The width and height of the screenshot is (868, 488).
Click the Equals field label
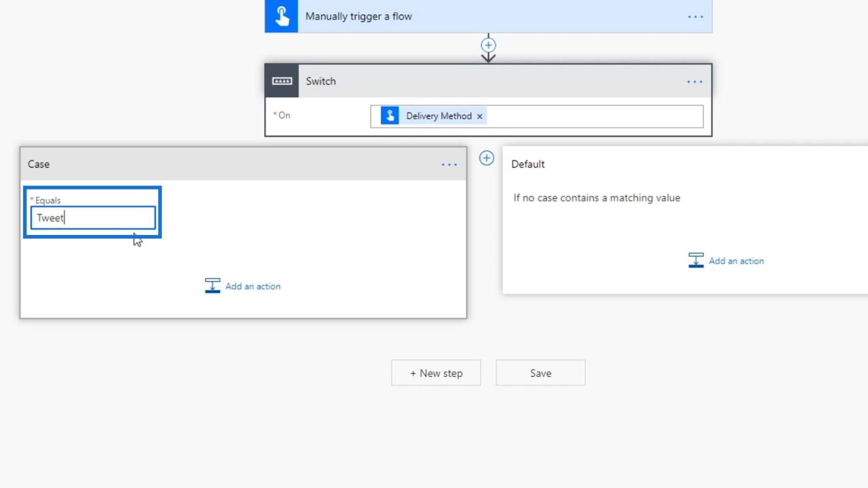click(48, 200)
